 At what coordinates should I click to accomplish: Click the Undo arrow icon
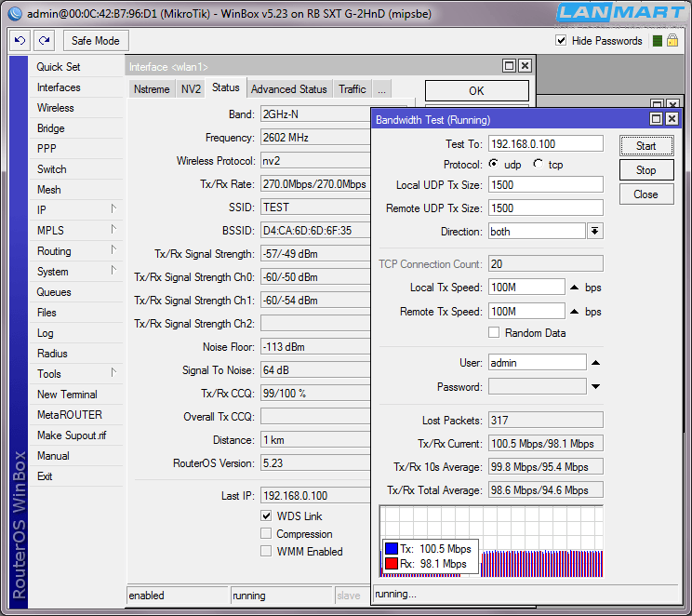click(x=20, y=41)
